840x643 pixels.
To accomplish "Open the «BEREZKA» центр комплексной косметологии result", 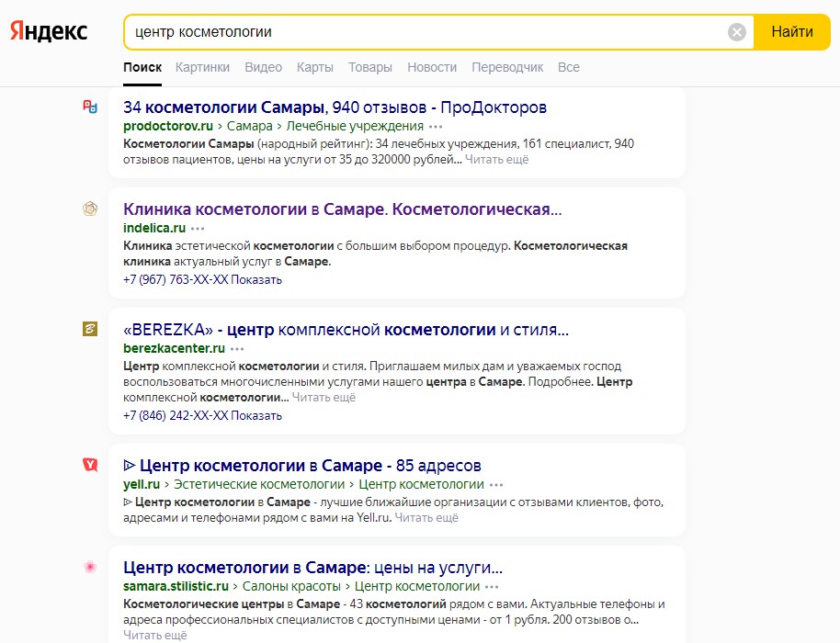I will 346,330.
